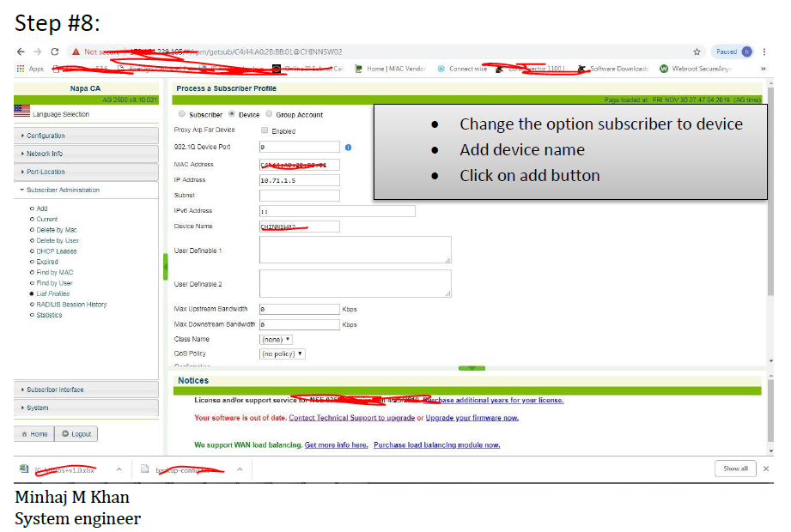The height and width of the screenshot is (532, 791).
Task: Enable the Proxy Arp For Device checkbox
Action: tap(263, 131)
